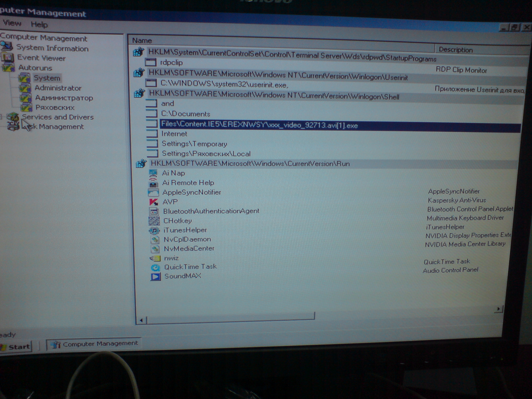Click the Autoruns node icon

(8, 67)
